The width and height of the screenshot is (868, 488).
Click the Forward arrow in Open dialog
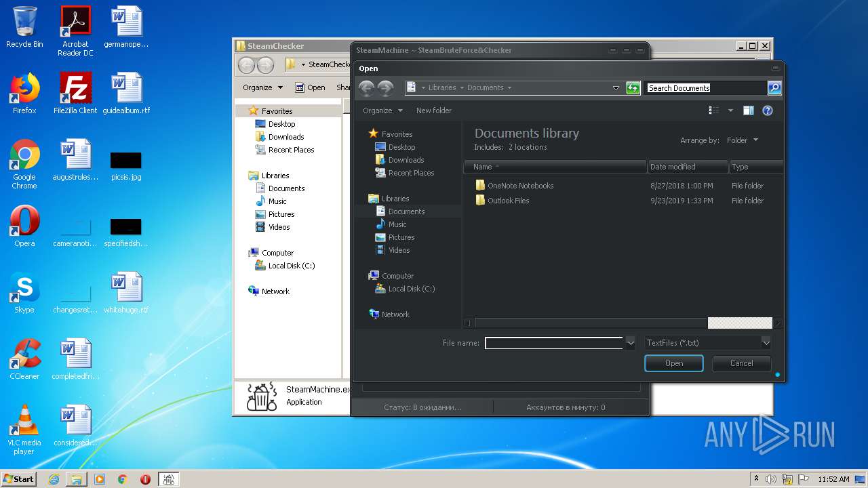click(386, 87)
